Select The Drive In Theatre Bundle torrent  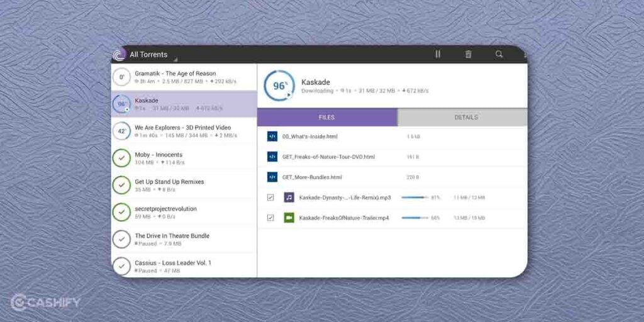[x=184, y=240]
